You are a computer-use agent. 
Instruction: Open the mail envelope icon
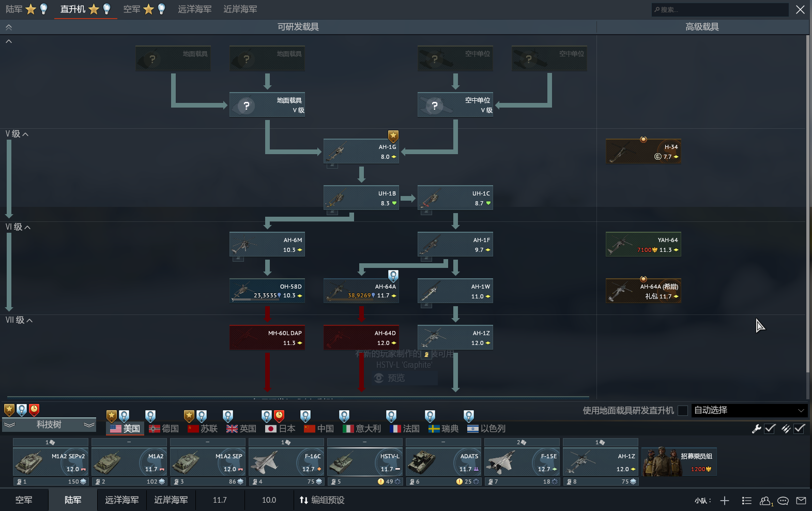pos(801,500)
